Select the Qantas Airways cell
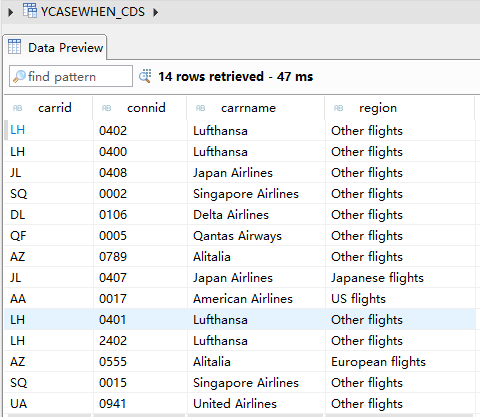This screenshot has height=417, width=480. pos(256,236)
